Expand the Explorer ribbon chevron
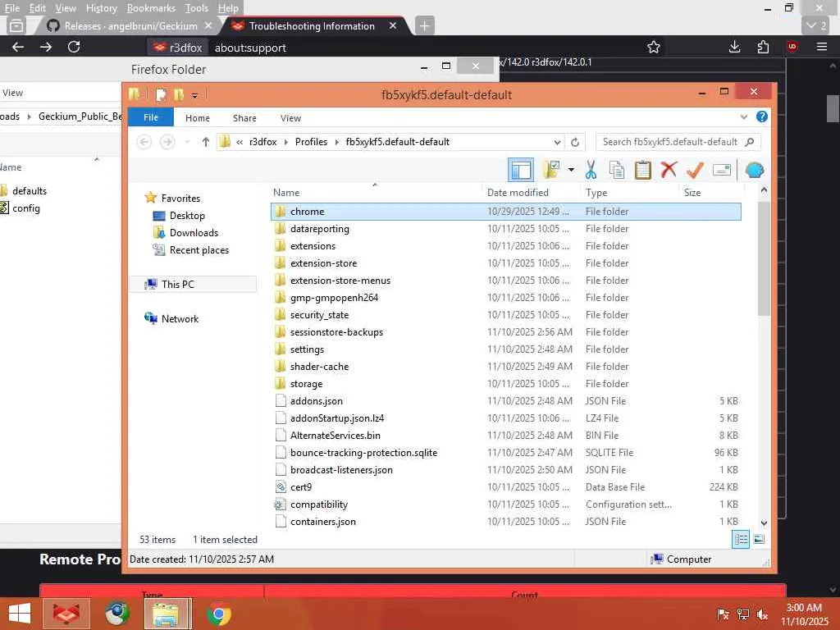Image resolution: width=840 pixels, height=630 pixels. pyautogui.click(x=743, y=116)
